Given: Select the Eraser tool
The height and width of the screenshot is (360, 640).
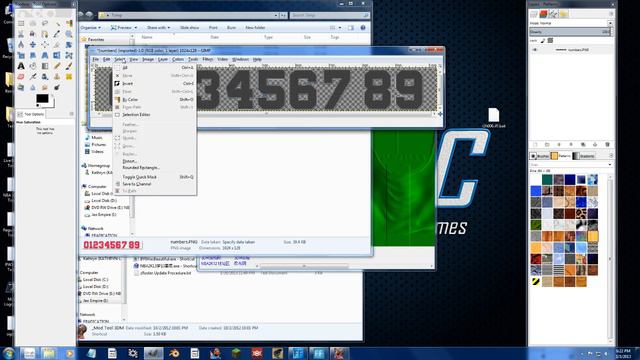Looking at the screenshot, I should tap(21, 76).
